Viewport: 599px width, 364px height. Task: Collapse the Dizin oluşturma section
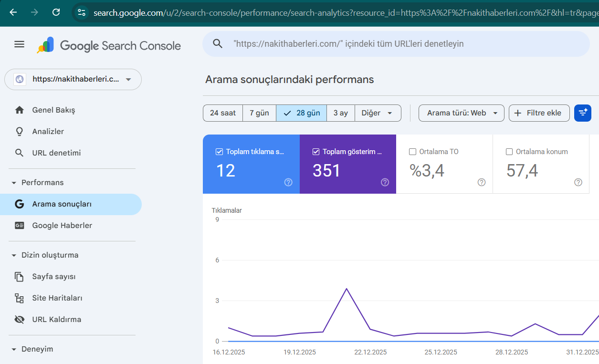click(x=14, y=255)
